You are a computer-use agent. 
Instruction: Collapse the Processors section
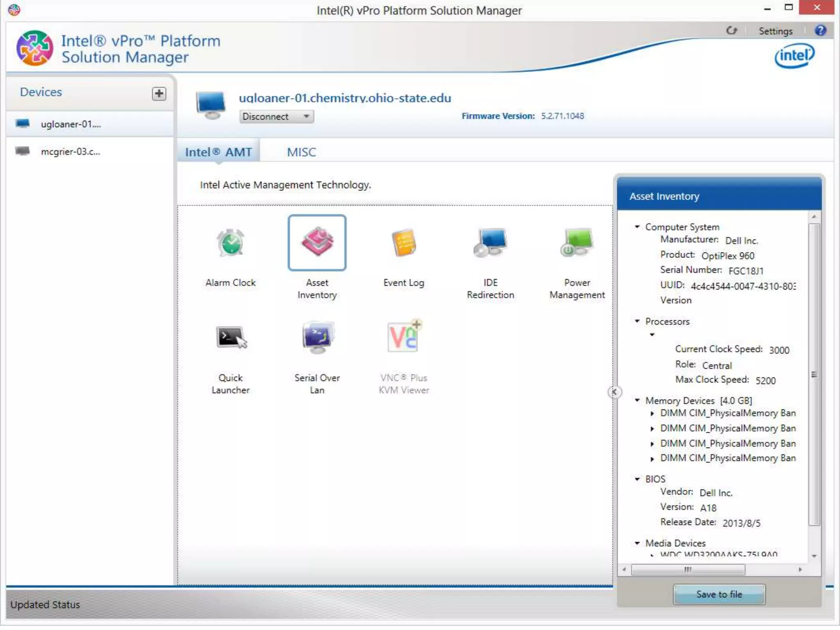pyautogui.click(x=637, y=321)
